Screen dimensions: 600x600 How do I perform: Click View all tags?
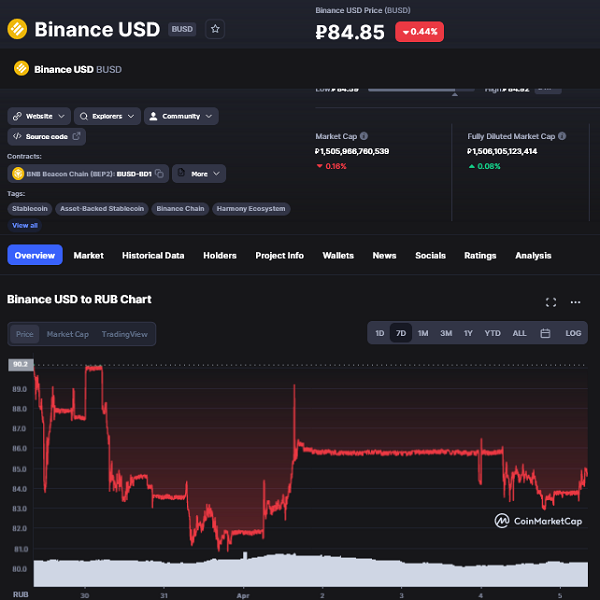click(x=24, y=225)
